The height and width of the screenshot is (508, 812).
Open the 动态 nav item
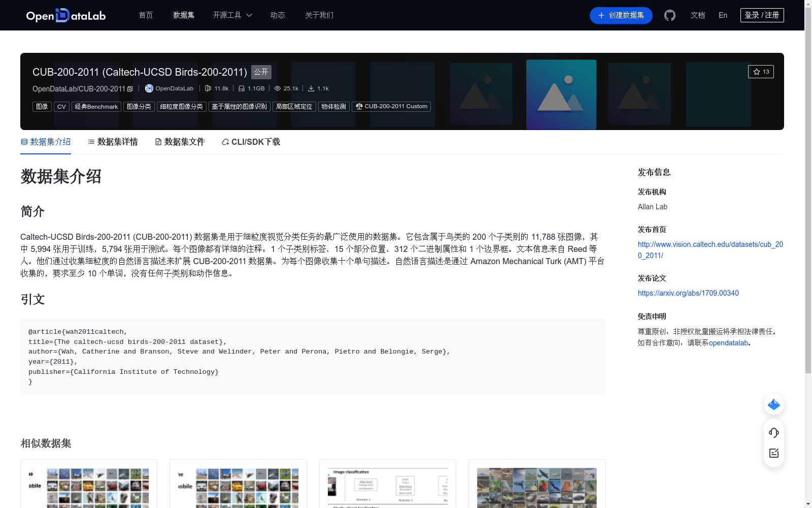coord(278,15)
